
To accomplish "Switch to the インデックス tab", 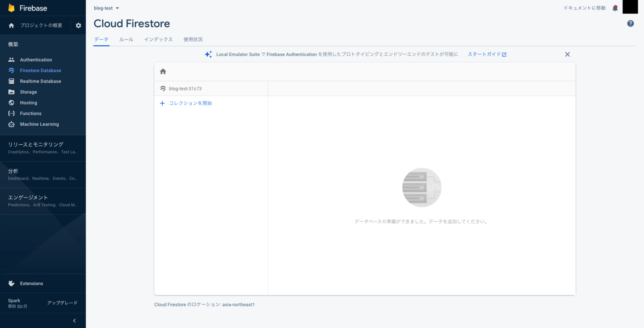I will [158, 39].
